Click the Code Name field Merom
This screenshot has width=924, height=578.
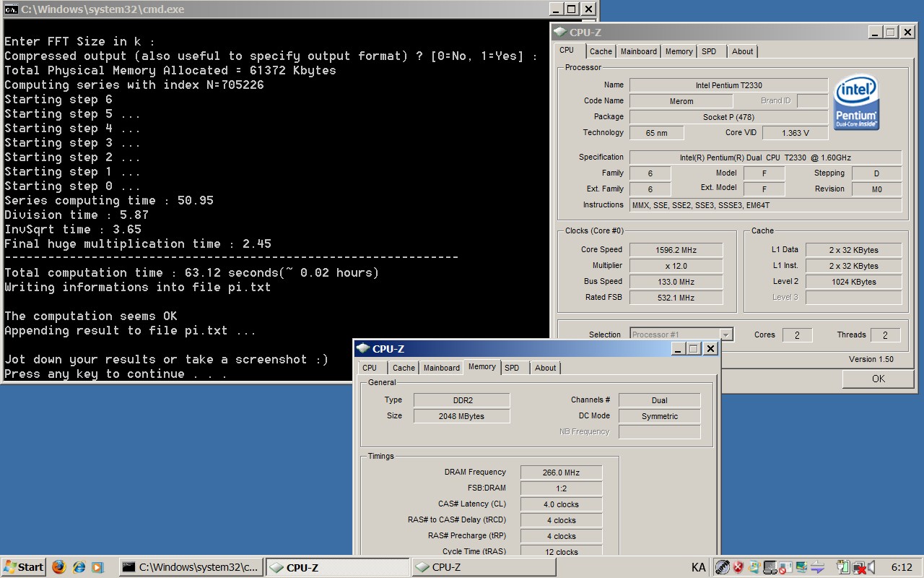[681, 101]
